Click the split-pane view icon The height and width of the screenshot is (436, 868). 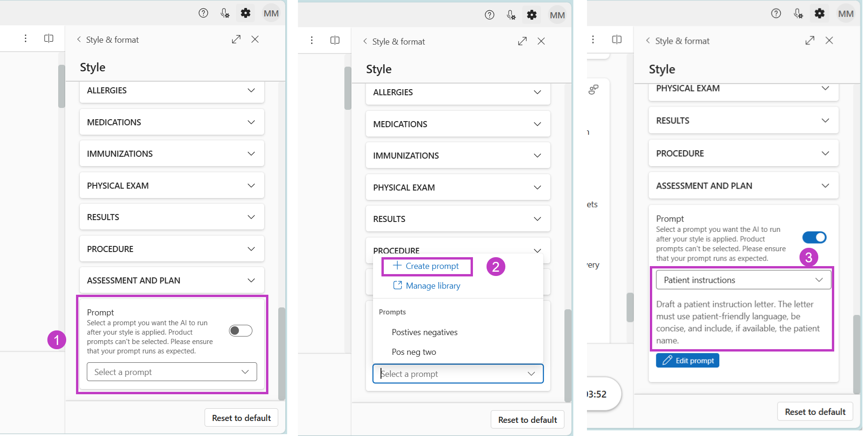49,38
